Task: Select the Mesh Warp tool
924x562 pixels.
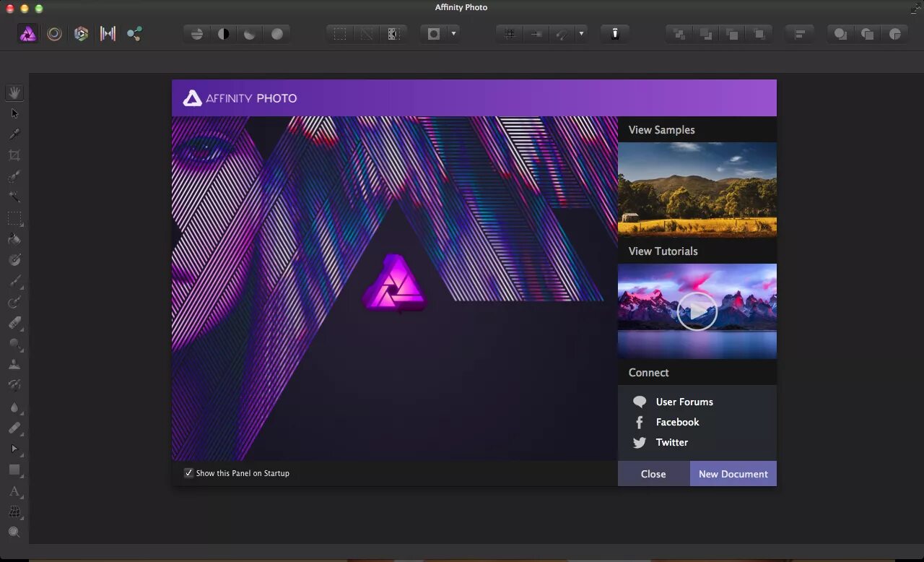Action: (x=14, y=512)
